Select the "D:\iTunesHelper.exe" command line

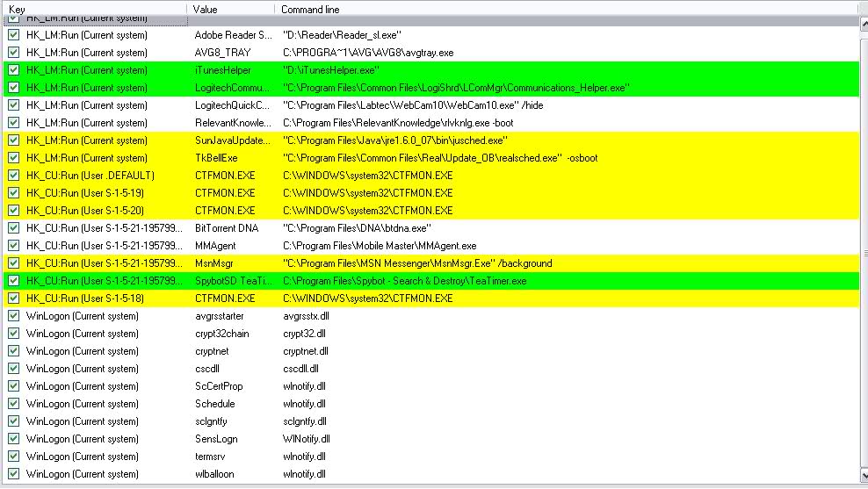pos(331,70)
